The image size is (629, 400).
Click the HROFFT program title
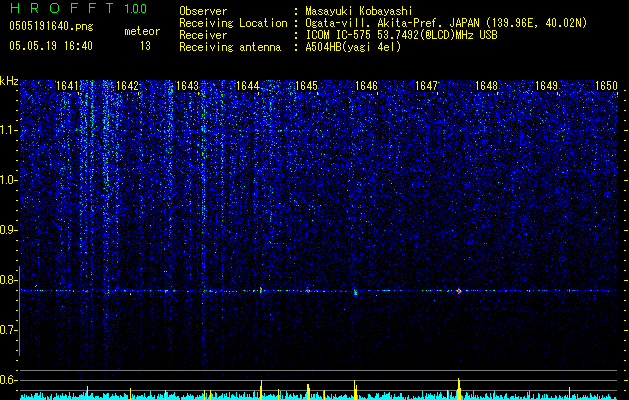click(62, 8)
